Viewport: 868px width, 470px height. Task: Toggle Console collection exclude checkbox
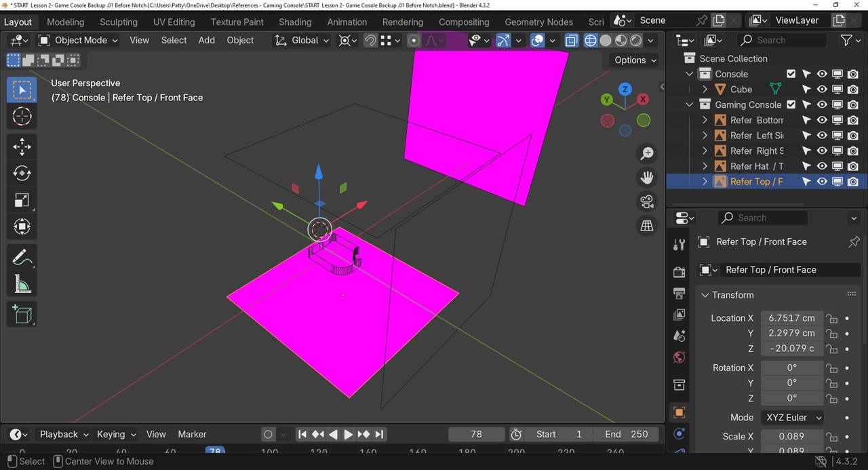pyautogui.click(x=791, y=74)
